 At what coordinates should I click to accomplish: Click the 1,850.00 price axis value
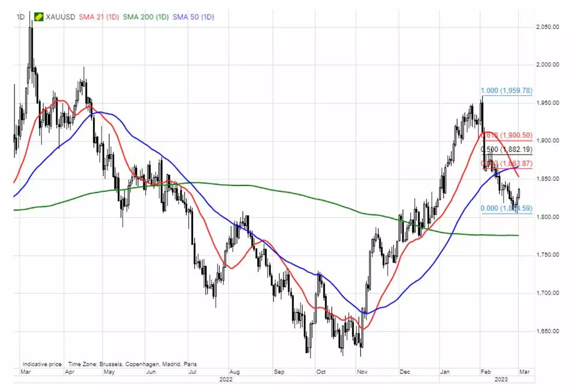[x=547, y=179]
